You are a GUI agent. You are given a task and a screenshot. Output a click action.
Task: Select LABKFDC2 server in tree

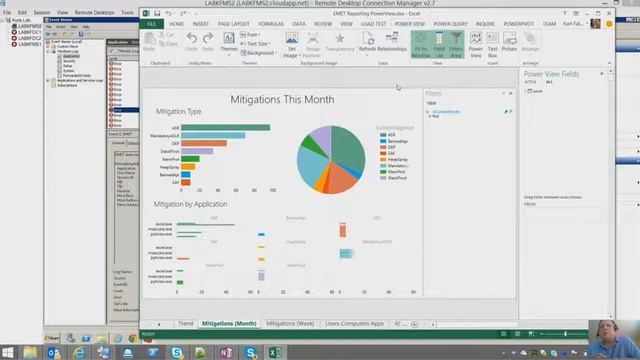click(29, 38)
